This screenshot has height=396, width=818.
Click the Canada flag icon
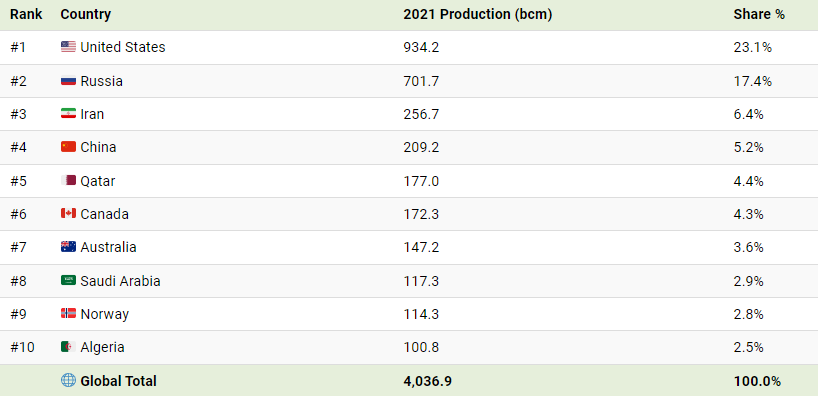point(68,214)
